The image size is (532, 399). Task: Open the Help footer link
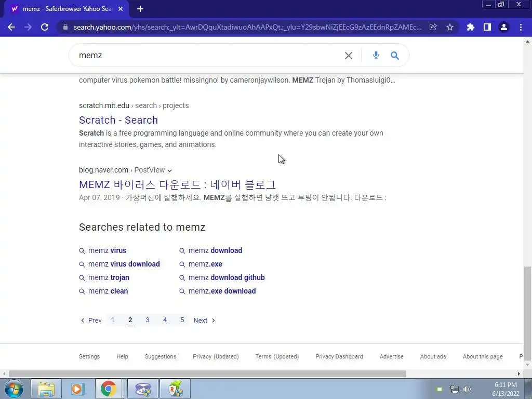coord(122,356)
